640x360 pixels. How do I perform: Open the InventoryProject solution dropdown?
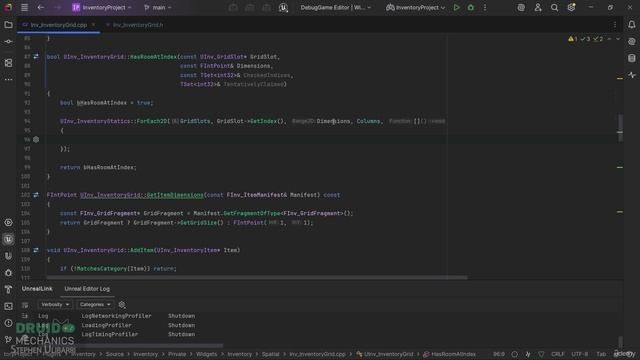(102, 7)
